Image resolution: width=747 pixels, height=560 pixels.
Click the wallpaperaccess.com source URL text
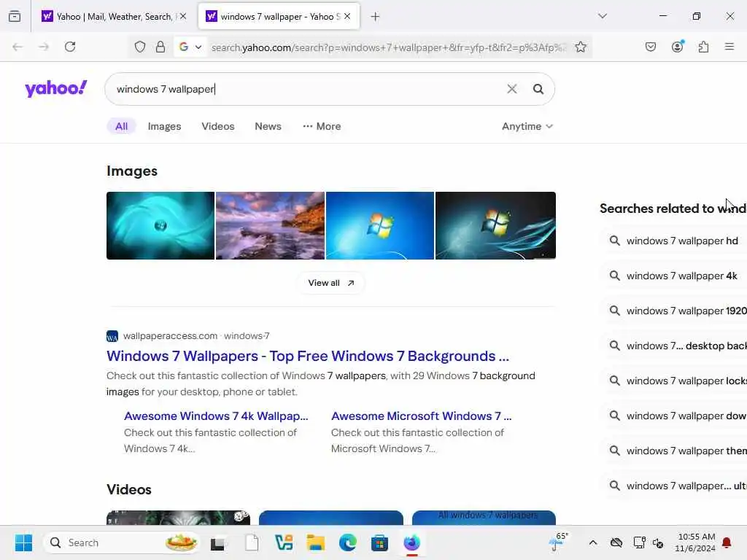click(x=170, y=335)
